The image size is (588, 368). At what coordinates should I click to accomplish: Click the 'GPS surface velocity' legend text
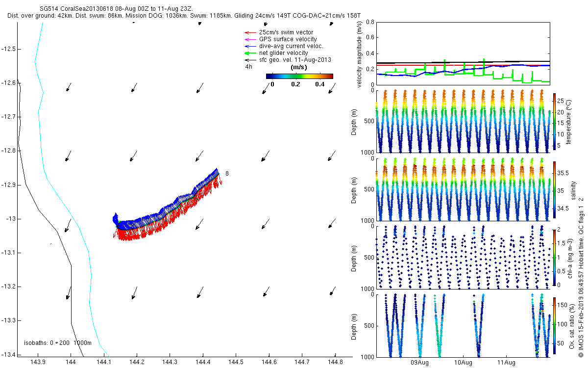[x=288, y=39]
